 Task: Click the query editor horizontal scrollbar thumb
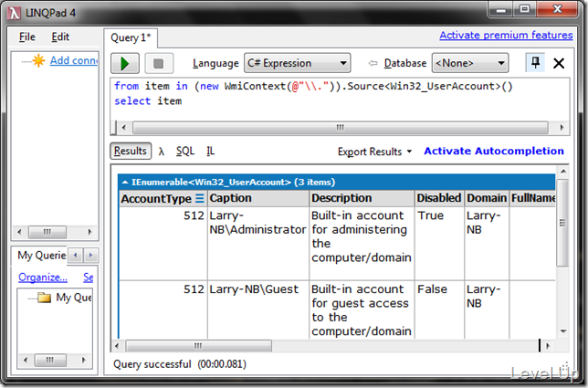click(x=341, y=128)
